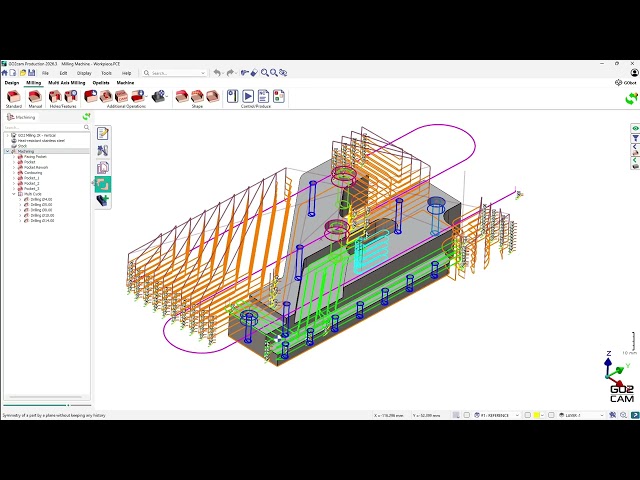Viewport: 640px width, 480px height.
Task: Open the LAYER-1 dropdown
Action: [x=602, y=415]
